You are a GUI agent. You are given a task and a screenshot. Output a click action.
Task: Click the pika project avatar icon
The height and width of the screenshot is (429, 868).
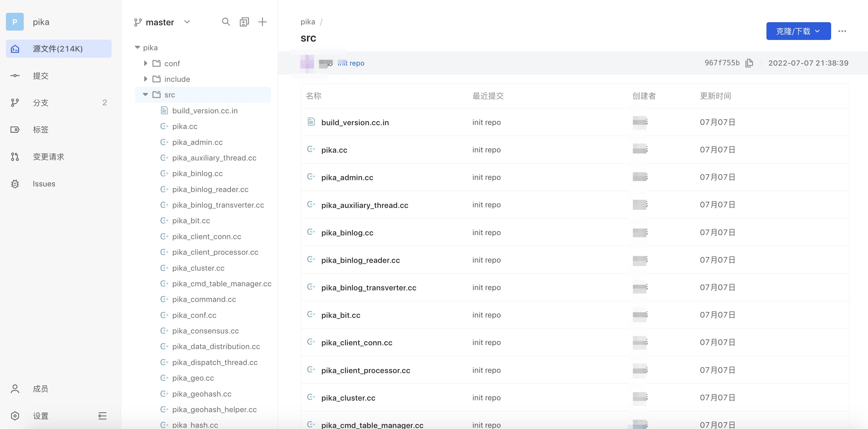[x=15, y=22]
